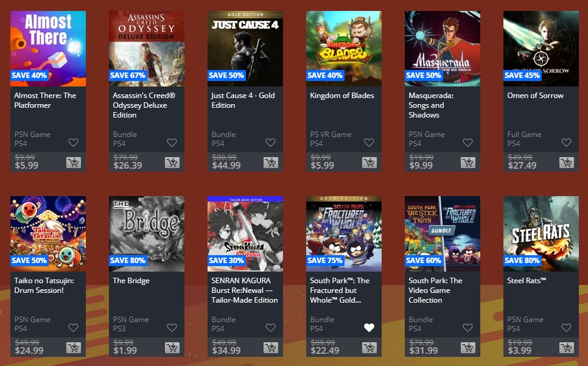Add SENRAN KAGURA Burst Re:Newal to cart
This screenshot has width=588, height=366.
tap(271, 348)
